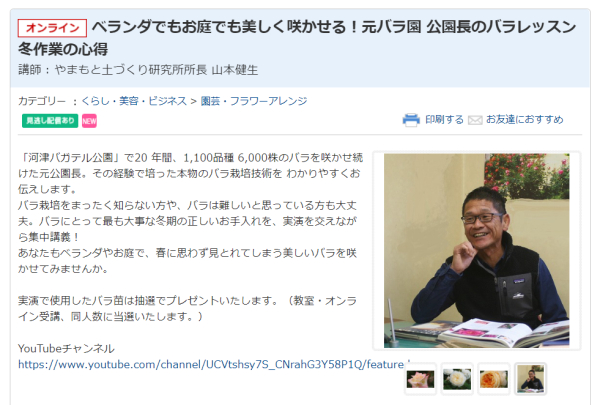Select the orange rose thumbnail

coord(494,379)
